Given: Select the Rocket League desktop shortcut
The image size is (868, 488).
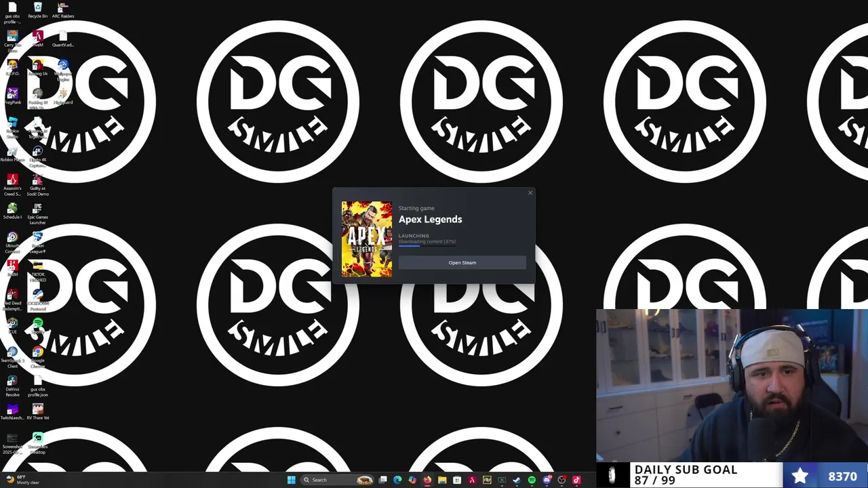Looking at the screenshot, I should 38,242.
